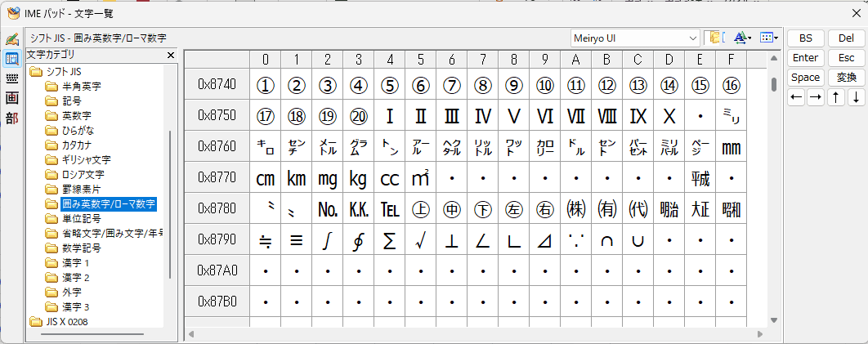The image size is (868, 344).
Task: Click the right arrow cursor button
Action: (816, 98)
